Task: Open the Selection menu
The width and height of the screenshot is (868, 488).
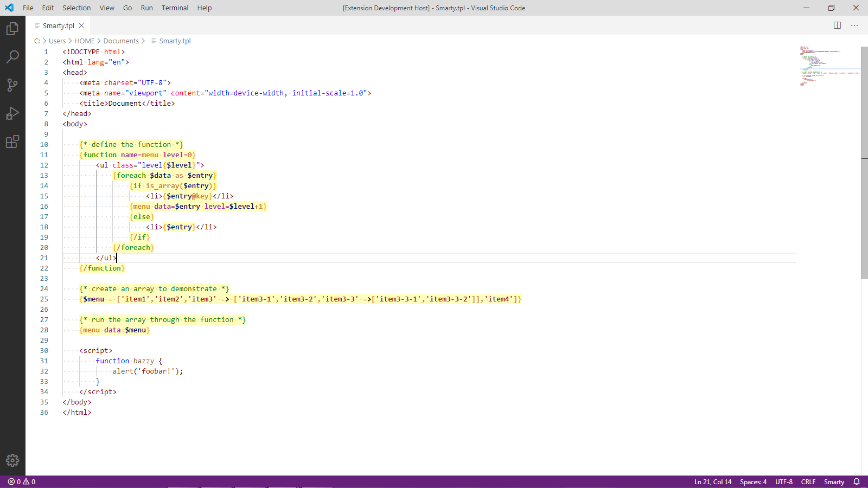Action: tap(76, 8)
